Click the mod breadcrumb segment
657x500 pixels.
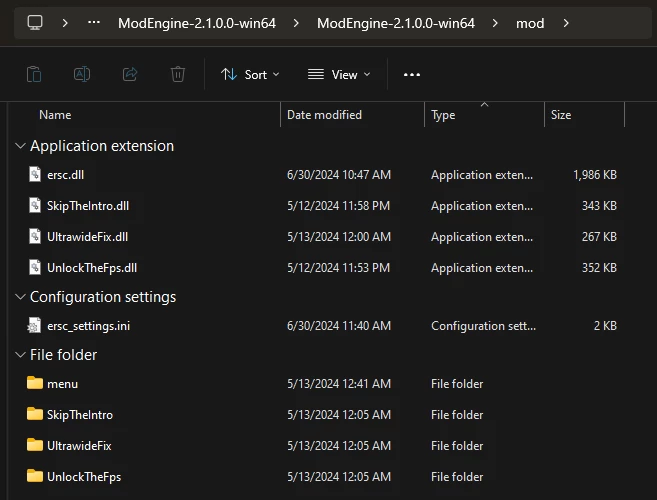click(x=530, y=23)
